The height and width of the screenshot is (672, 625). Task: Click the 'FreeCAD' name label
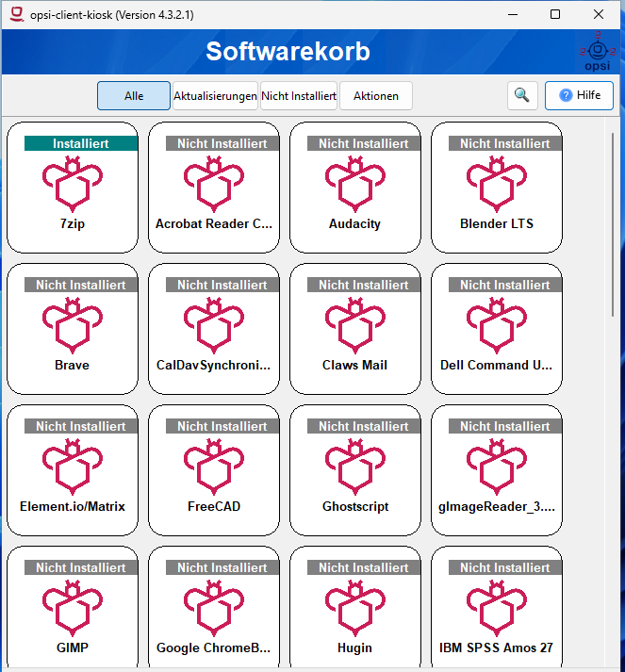click(213, 506)
